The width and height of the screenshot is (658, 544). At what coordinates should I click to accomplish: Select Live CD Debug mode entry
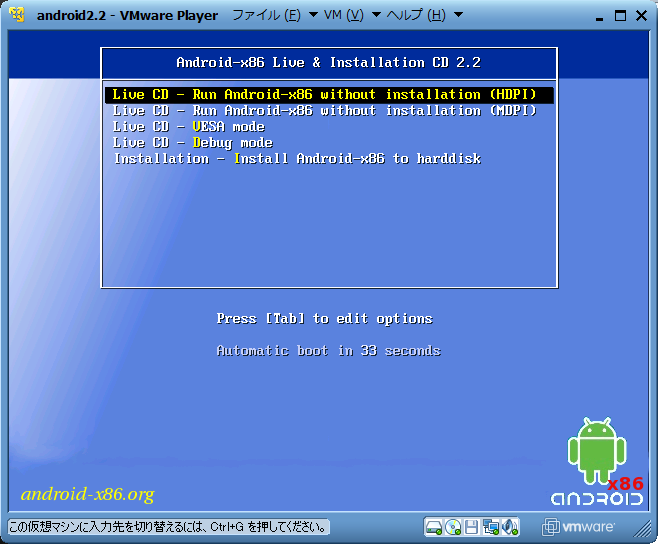329,143
